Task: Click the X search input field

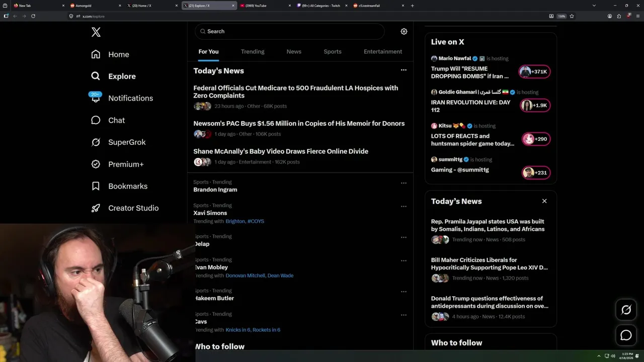Action: (x=290, y=31)
